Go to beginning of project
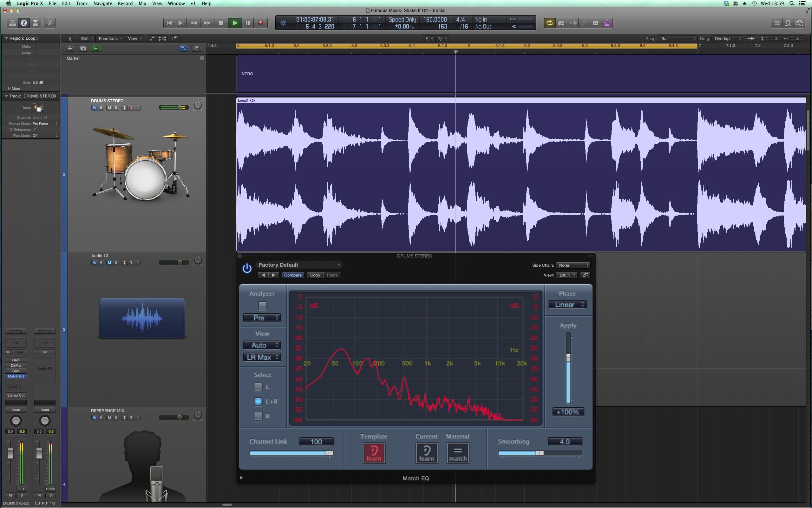This screenshot has width=812, height=508. point(169,23)
